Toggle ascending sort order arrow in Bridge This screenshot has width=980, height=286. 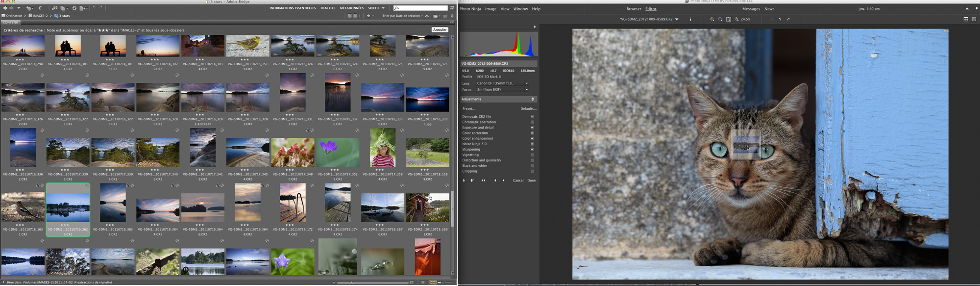(x=427, y=16)
